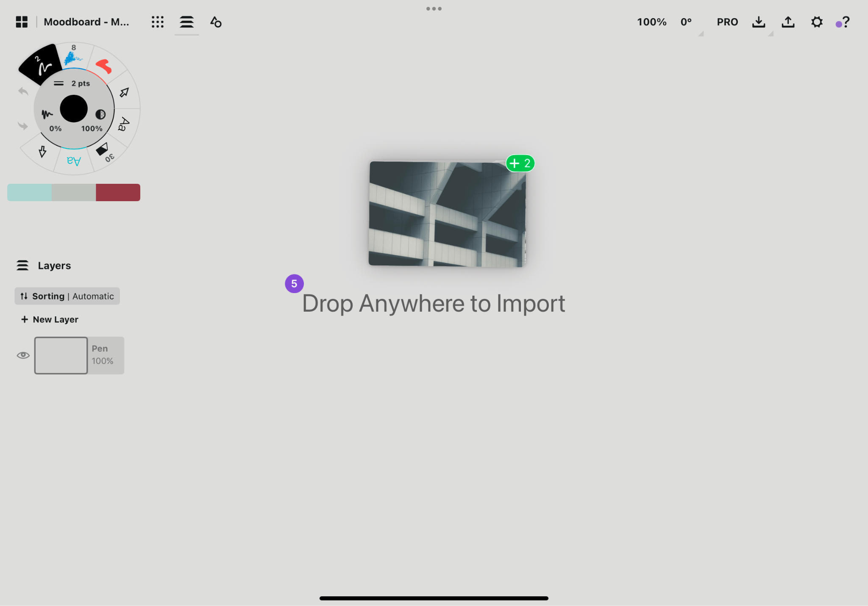Toggle the layers panel icon in the top bar
The width and height of the screenshot is (868, 606).
[186, 22]
